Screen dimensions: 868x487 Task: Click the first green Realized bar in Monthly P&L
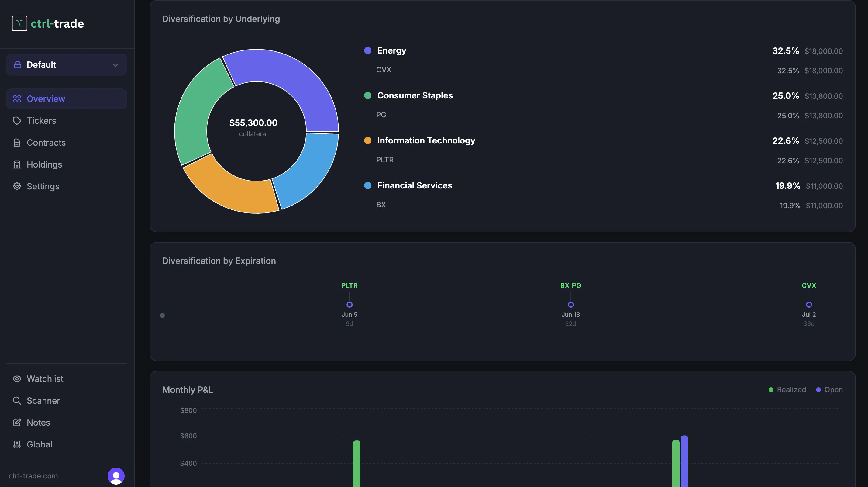[x=357, y=464]
